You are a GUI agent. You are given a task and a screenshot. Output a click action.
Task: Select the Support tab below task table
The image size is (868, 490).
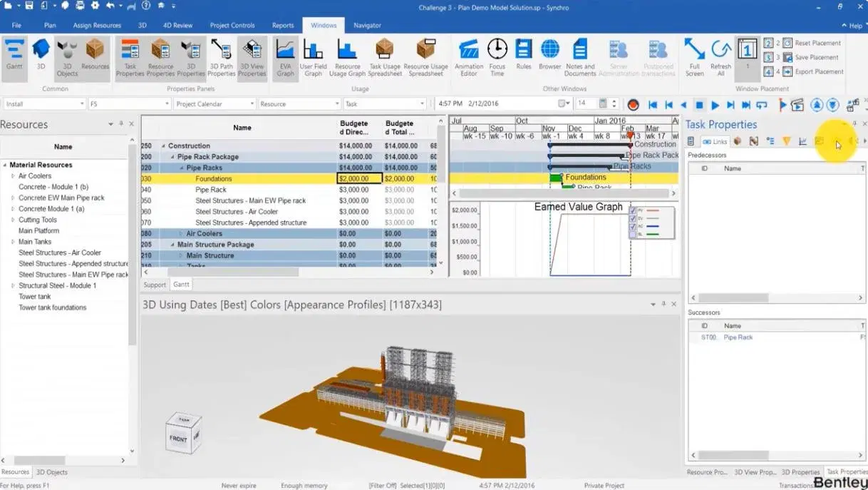point(155,285)
